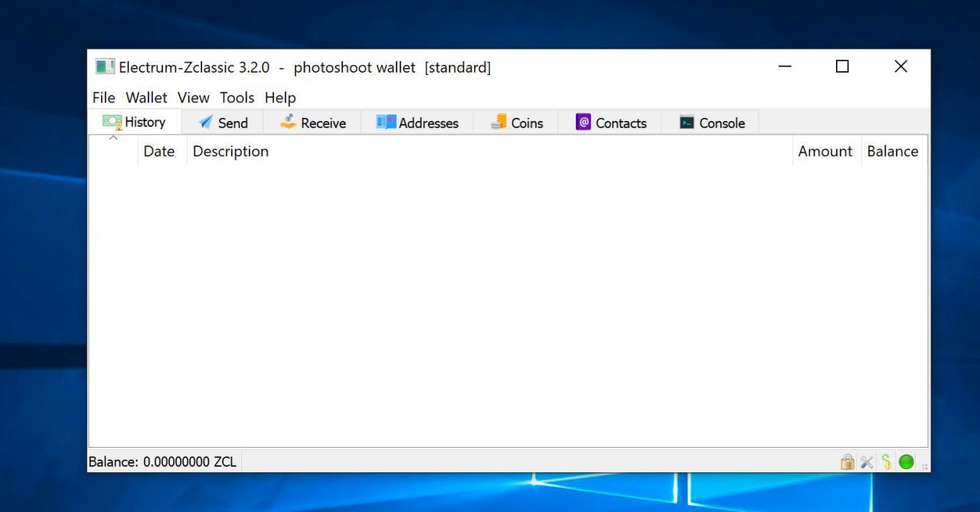Close the Electrum-Zclassic window
This screenshot has width=980, height=512.
pos(901,67)
